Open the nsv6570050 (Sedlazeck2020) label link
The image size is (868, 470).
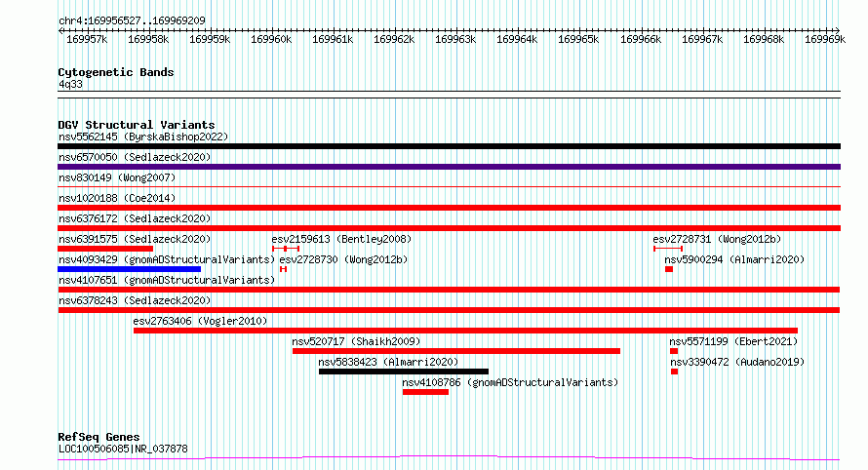[135, 157]
